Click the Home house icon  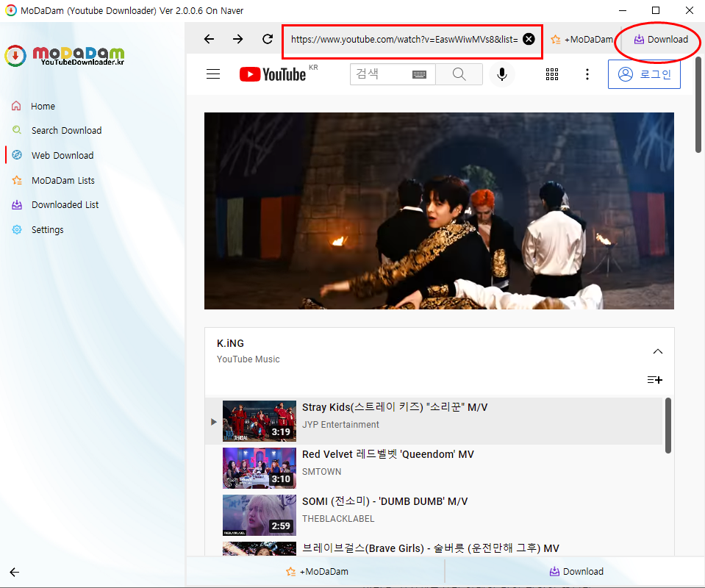pyautogui.click(x=16, y=106)
